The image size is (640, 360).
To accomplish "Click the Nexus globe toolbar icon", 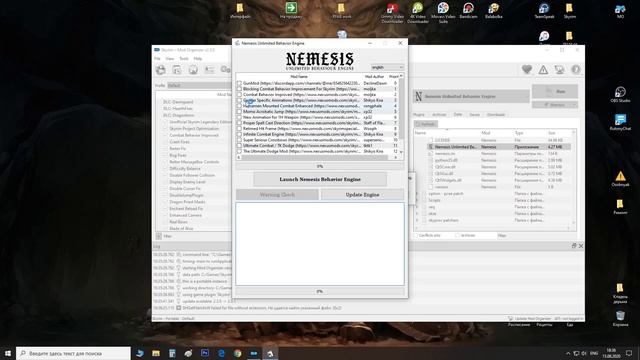I will click(x=193, y=70).
